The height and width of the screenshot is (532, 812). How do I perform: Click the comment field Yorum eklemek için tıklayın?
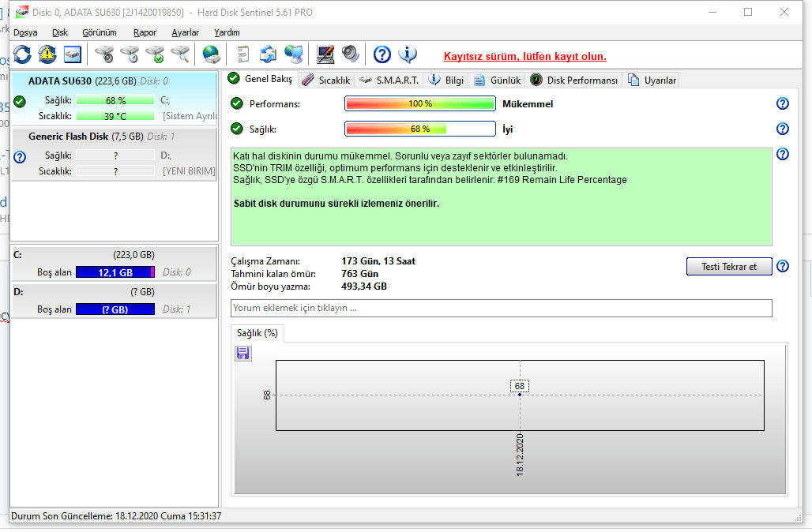(502, 308)
